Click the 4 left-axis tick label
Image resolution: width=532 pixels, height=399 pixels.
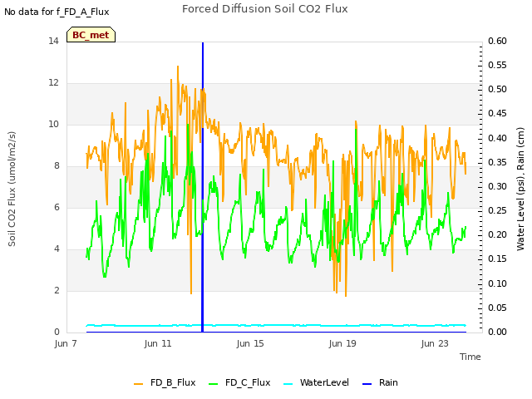[x=57, y=249]
